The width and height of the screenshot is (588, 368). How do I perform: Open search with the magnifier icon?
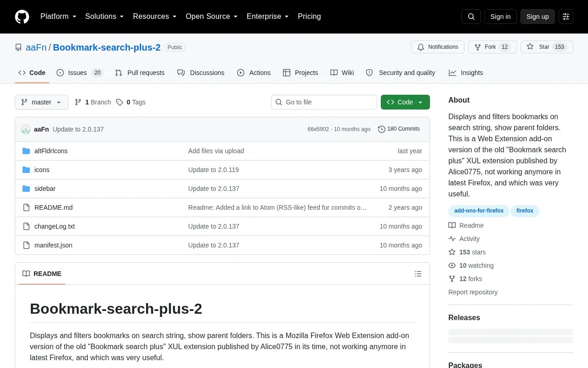471,17
